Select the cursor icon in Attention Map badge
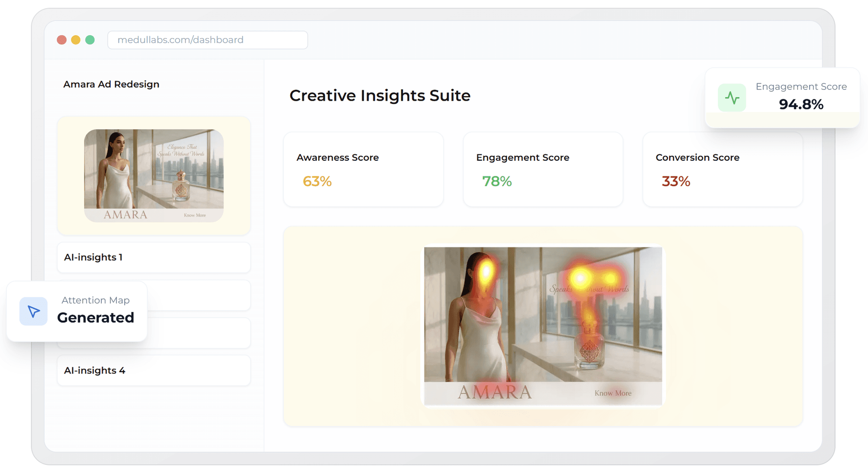 pos(33,311)
